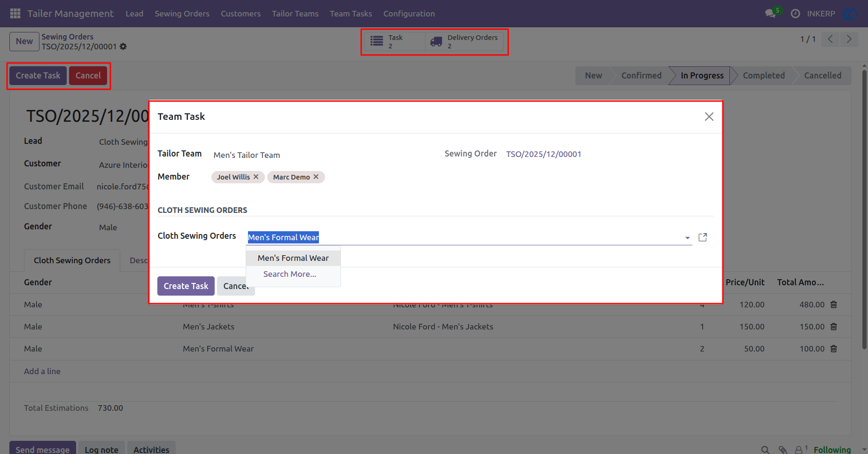This screenshot has height=454, width=868.
Task: Click the New record button
Action: click(x=24, y=41)
